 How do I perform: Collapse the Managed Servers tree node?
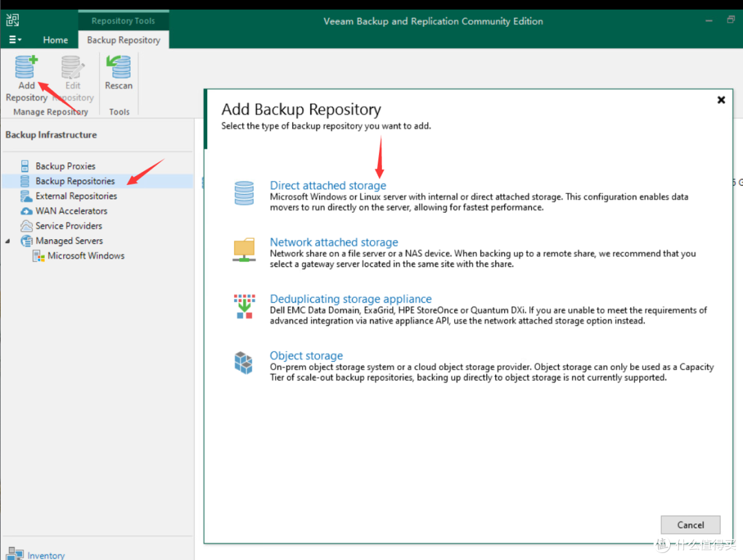[x=8, y=241]
